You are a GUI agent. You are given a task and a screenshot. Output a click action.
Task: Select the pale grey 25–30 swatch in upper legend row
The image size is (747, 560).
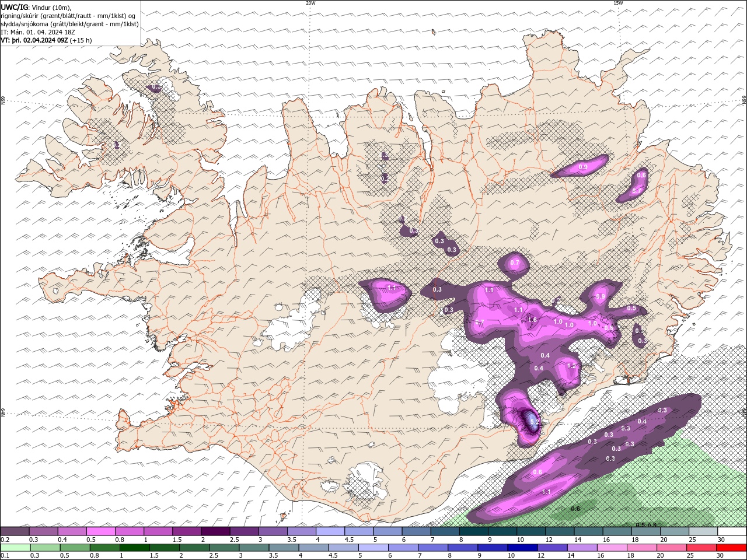tap(704, 531)
